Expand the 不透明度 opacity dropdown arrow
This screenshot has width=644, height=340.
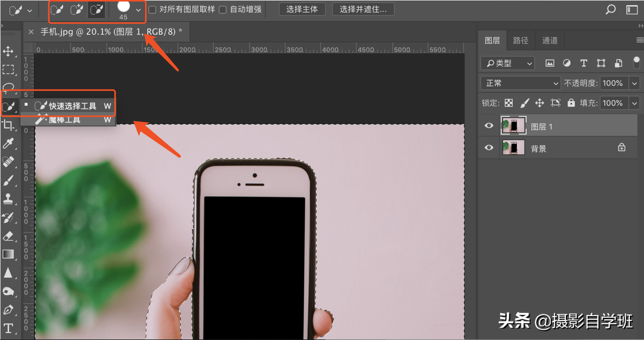[x=634, y=83]
